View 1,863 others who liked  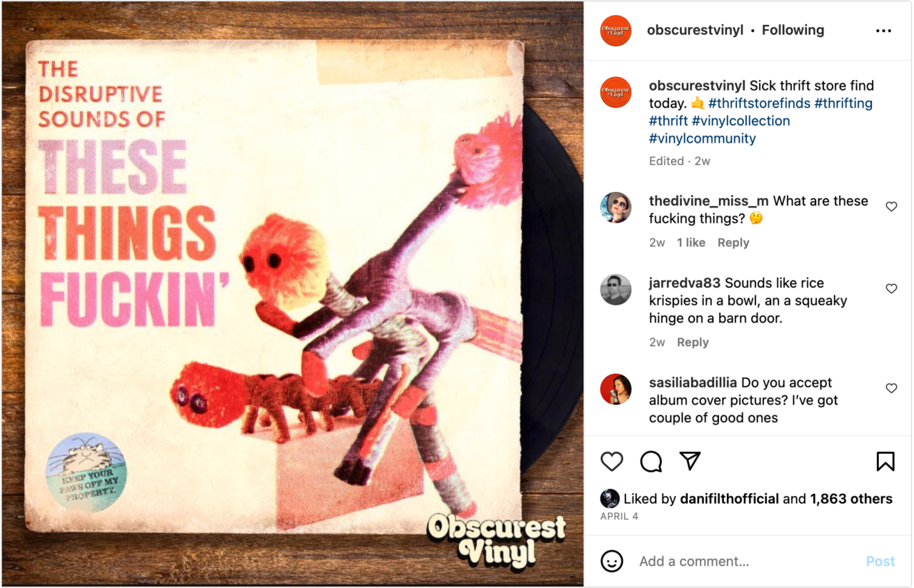click(x=851, y=499)
